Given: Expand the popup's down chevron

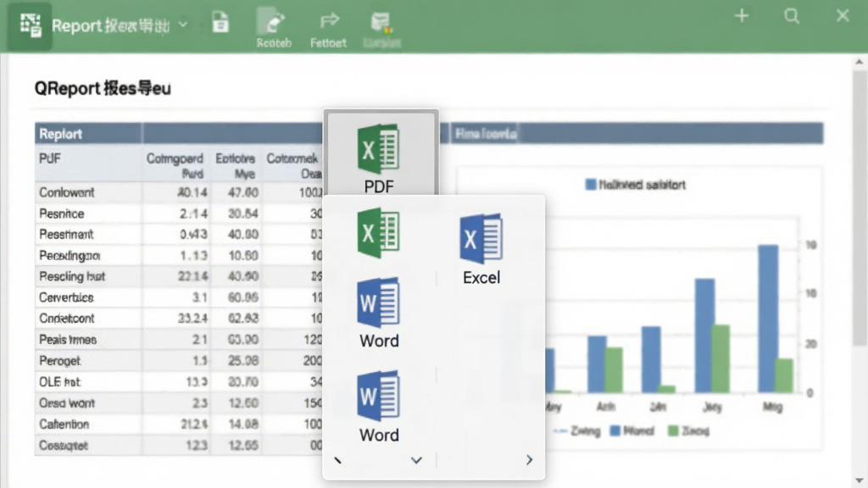Looking at the screenshot, I should point(416,460).
